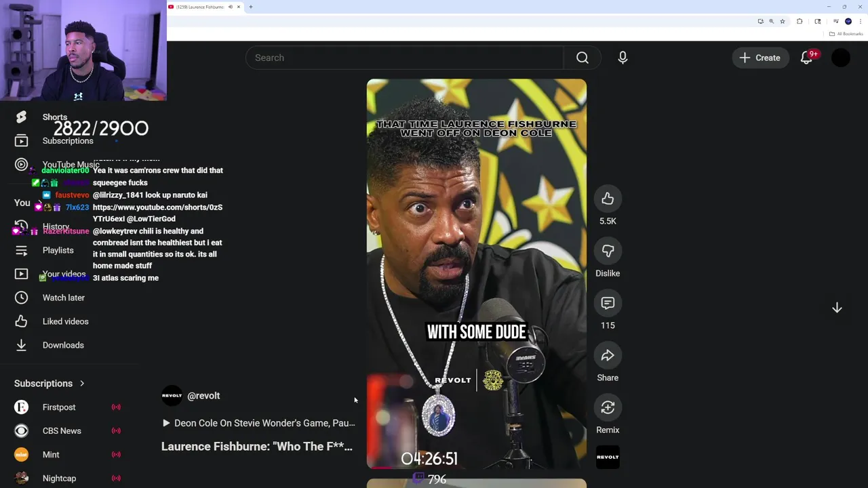Open Playlists in the sidebar
Image resolution: width=868 pixels, height=488 pixels.
[58, 250]
